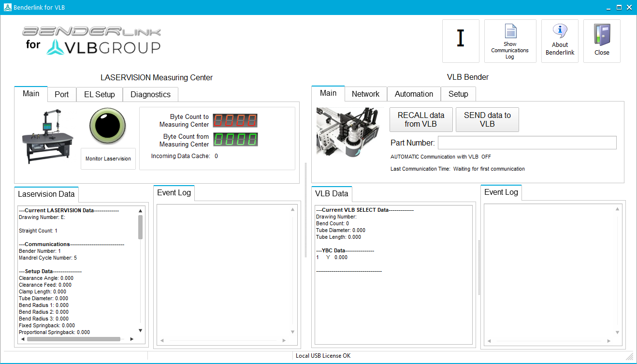Click the Show Communications Log icon

(510, 32)
